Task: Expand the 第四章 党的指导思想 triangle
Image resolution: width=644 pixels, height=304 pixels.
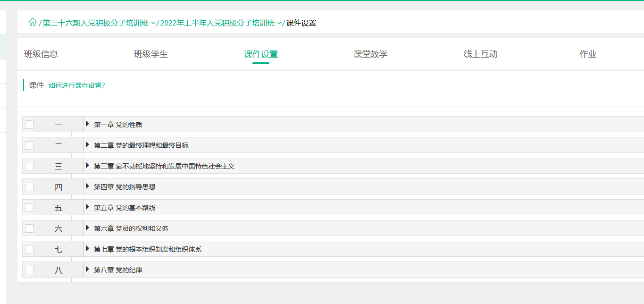Action: click(x=87, y=186)
